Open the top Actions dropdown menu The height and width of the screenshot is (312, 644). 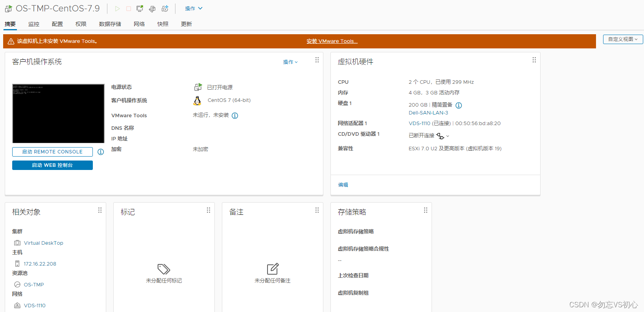(x=194, y=9)
